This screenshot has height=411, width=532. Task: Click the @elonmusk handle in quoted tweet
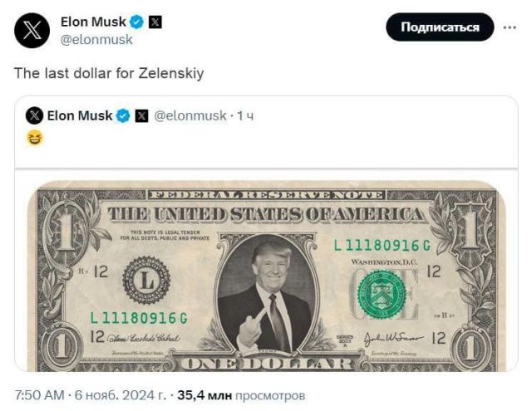coord(190,116)
